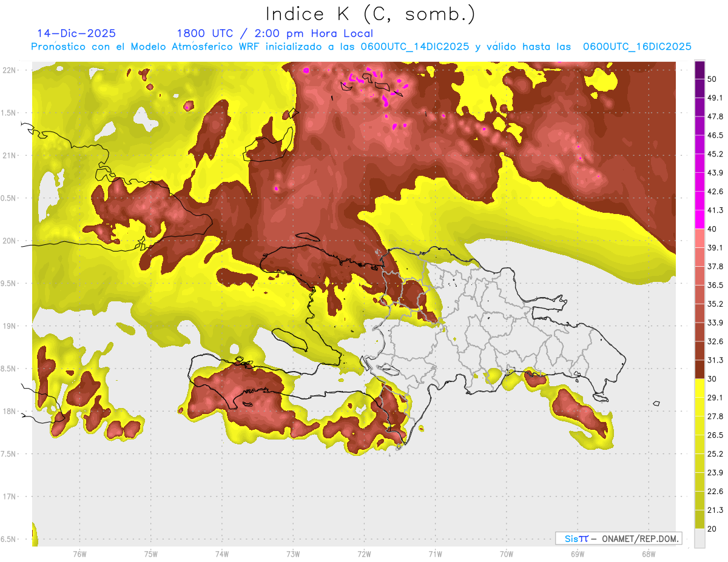728x562 pixels.
Task: Click the color bar value 20
Action: [713, 529]
